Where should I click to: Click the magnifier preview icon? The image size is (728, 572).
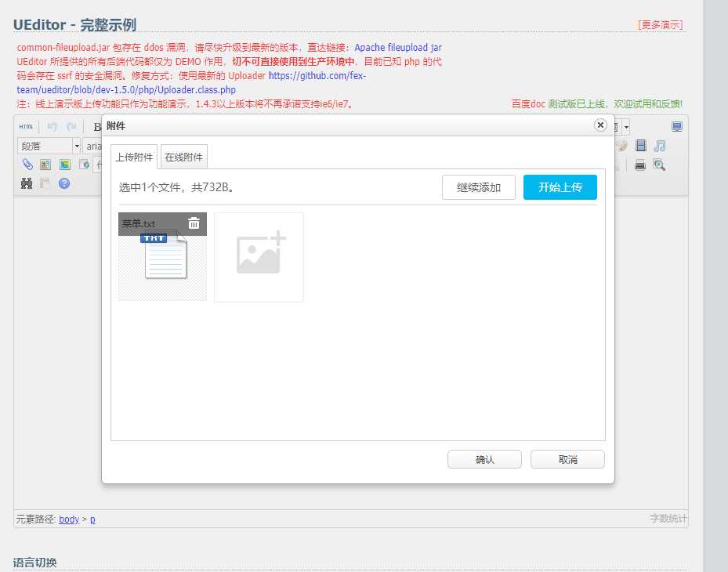click(x=659, y=165)
